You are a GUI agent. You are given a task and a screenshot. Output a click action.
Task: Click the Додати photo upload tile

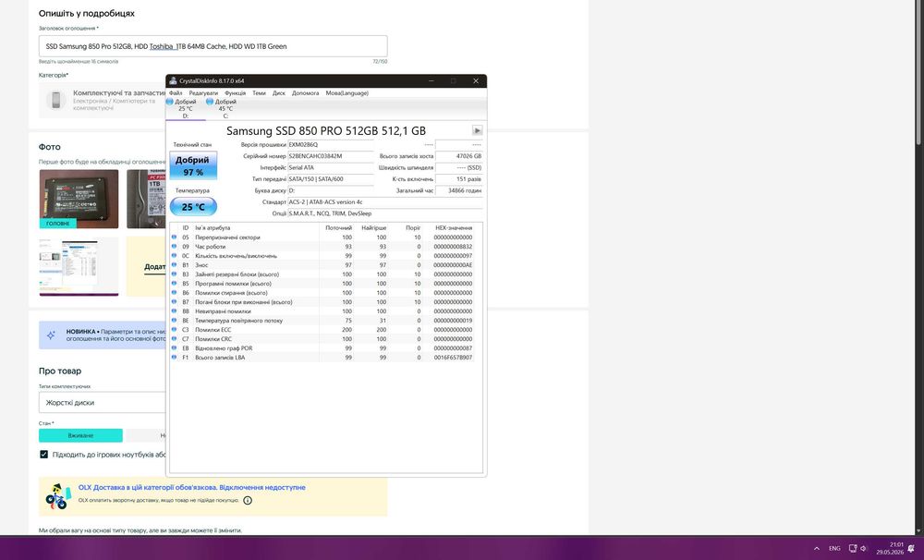(147, 266)
